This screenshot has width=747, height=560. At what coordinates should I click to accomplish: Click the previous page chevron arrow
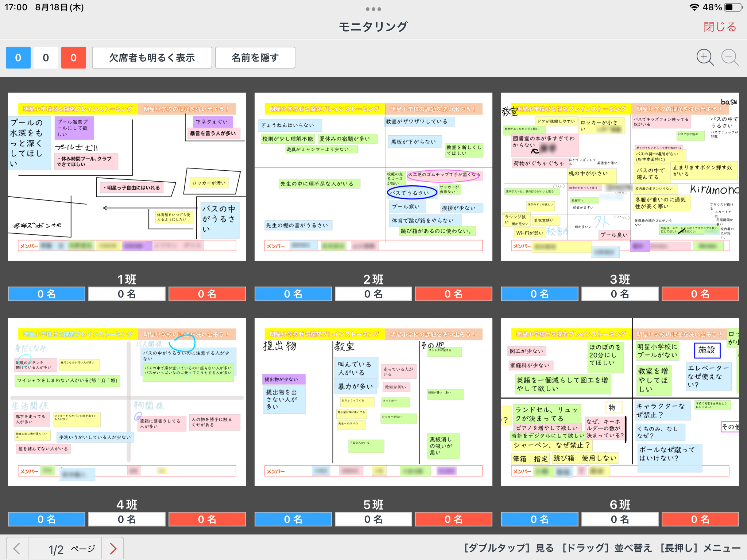tap(17, 548)
